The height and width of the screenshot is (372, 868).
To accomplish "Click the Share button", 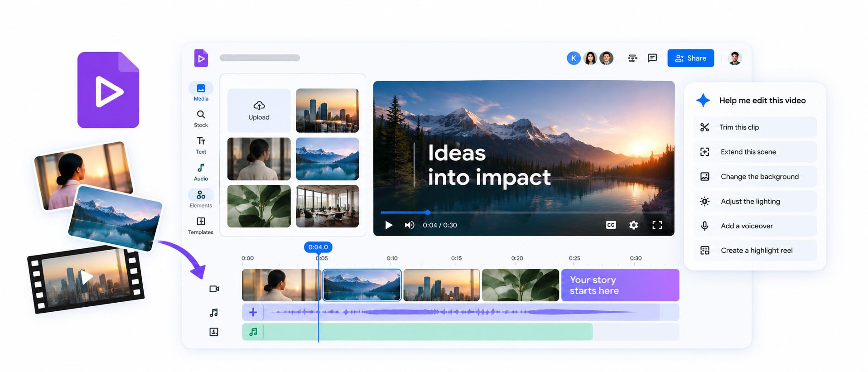I will click(690, 58).
